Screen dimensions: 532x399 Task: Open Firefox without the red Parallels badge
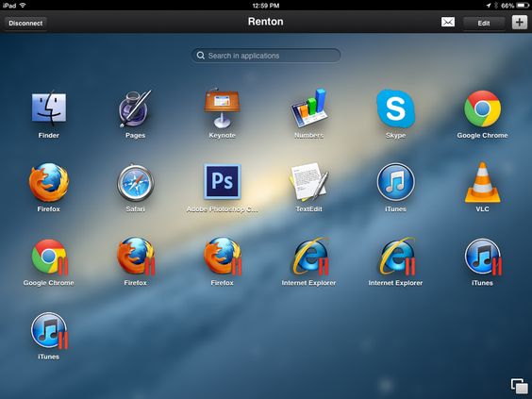click(x=49, y=183)
